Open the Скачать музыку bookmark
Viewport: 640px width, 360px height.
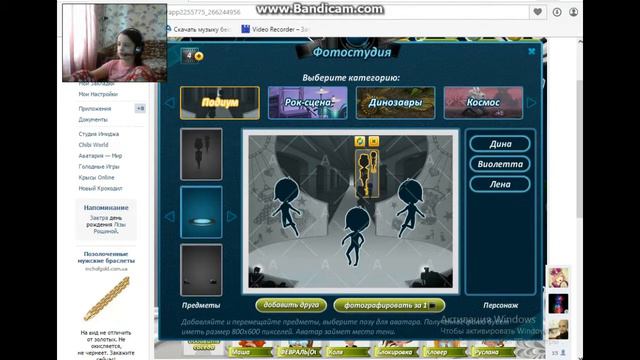198,29
